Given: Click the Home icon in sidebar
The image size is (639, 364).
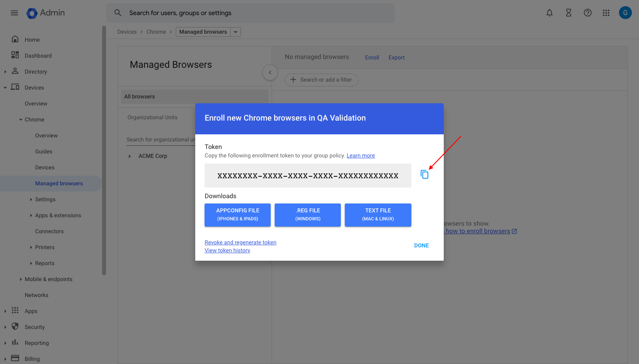Looking at the screenshot, I should click(x=15, y=39).
